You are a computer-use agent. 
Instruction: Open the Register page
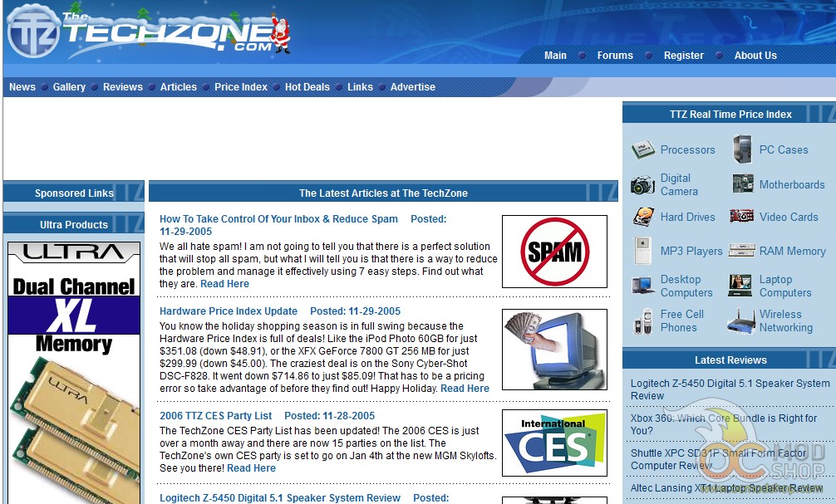point(684,56)
